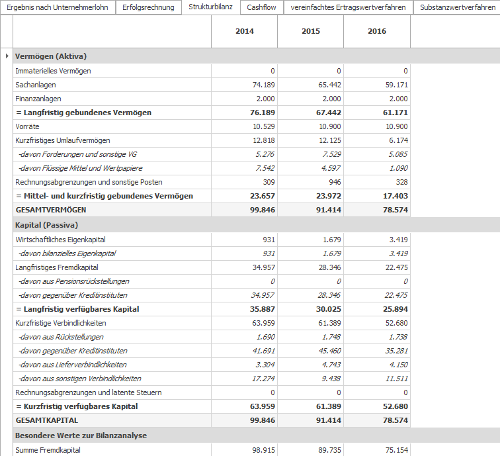Click value 23.972 in 2015 column
Viewport: 500px width, 456px height.
point(328,196)
